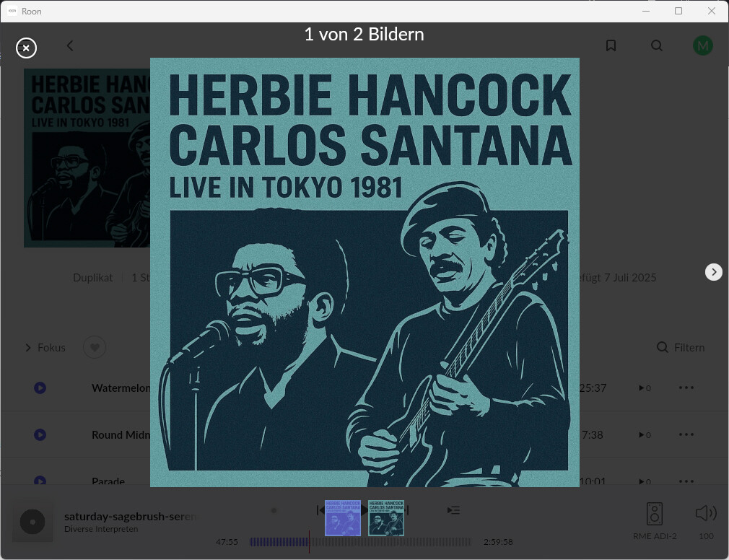Open the Filtern search filter
The height and width of the screenshot is (560, 729).
pos(680,348)
